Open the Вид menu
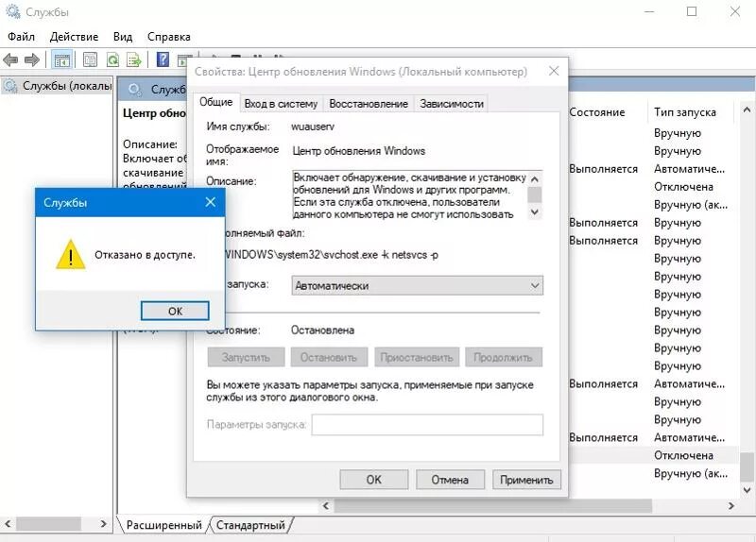This screenshot has height=542, width=756. click(123, 37)
